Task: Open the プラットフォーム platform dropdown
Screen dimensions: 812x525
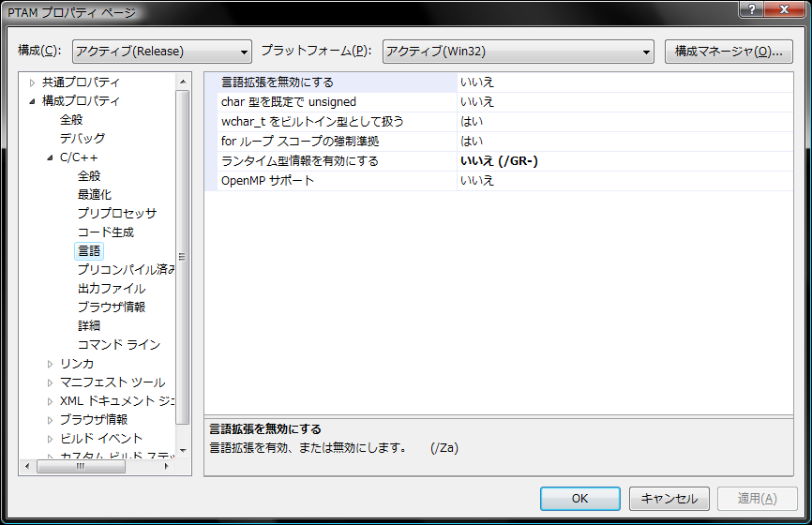Action: tap(518, 52)
